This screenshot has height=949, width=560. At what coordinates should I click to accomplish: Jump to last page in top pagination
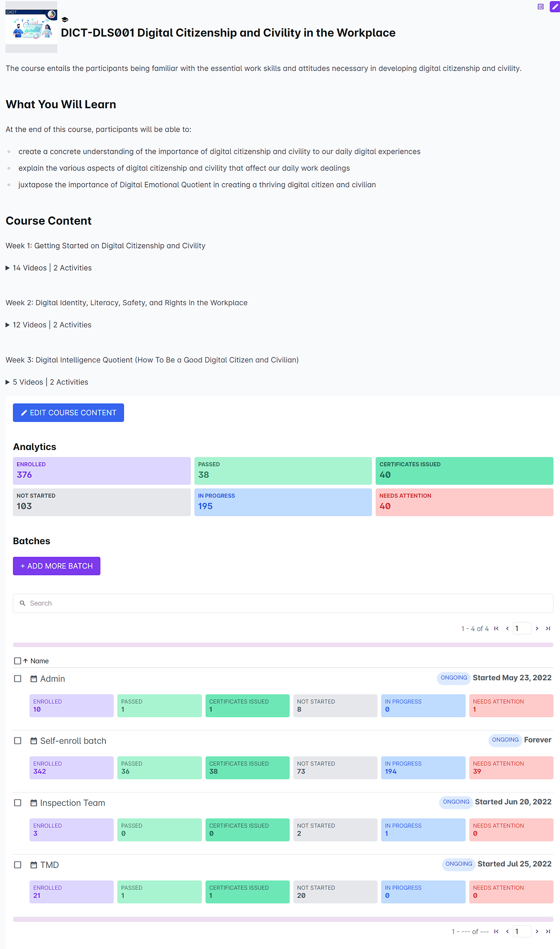click(x=548, y=628)
